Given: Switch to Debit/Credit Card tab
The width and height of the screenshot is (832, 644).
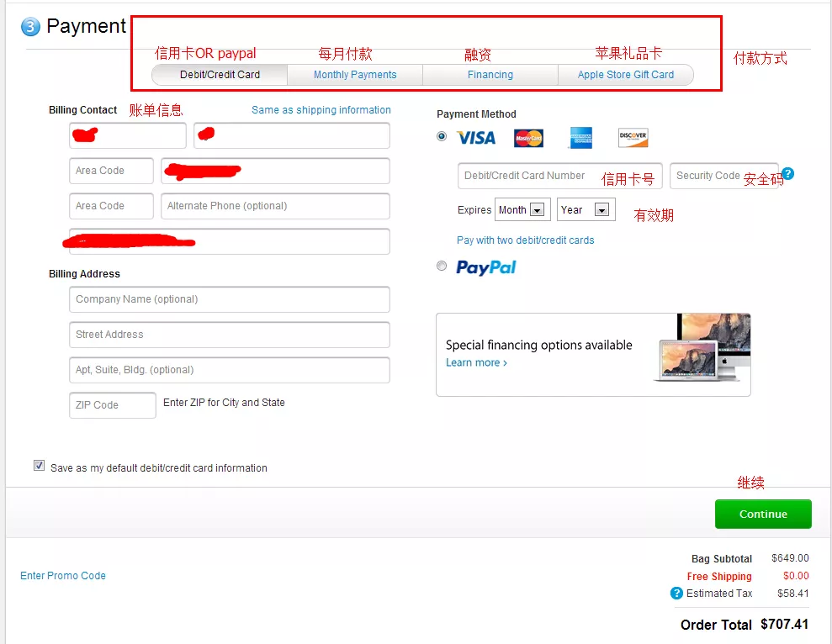Looking at the screenshot, I should (220, 75).
